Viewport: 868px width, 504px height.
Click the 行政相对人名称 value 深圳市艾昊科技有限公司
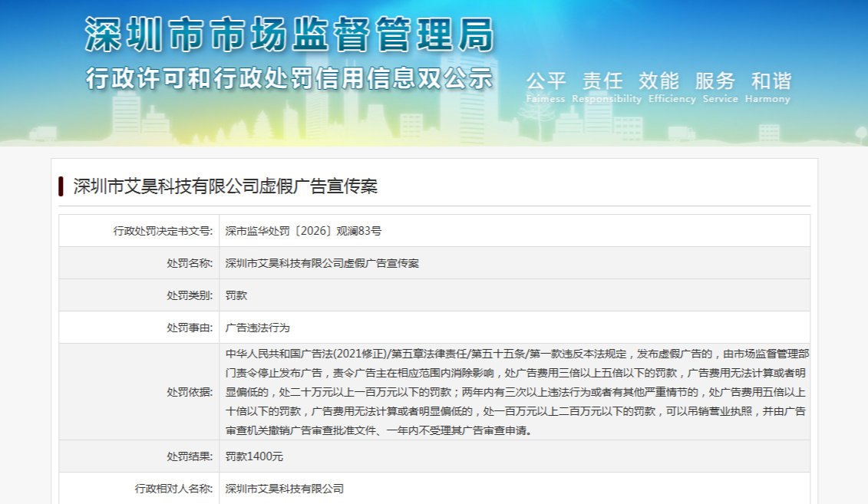click(285, 489)
